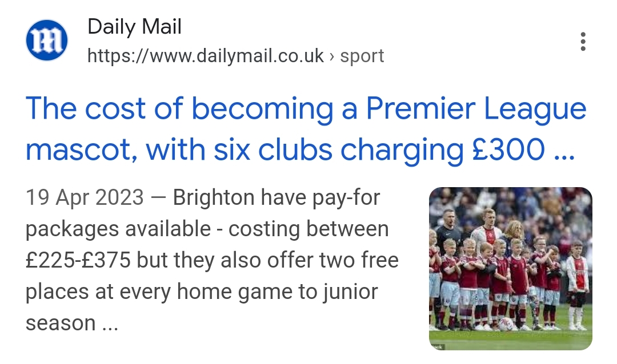Select the 'sport' breadcrumb segment
The width and height of the screenshot is (617, 364).
pos(362,56)
